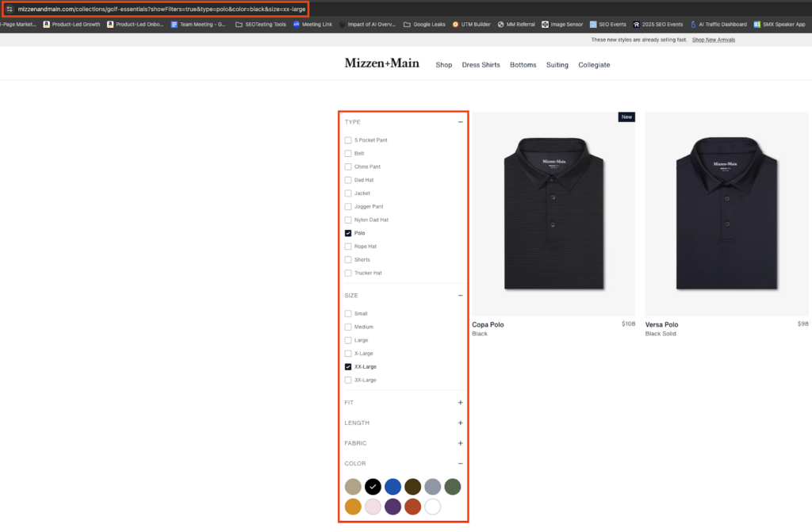Check the Belt type filter
The height and width of the screenshot is (532, 812).
coord(348,153)
